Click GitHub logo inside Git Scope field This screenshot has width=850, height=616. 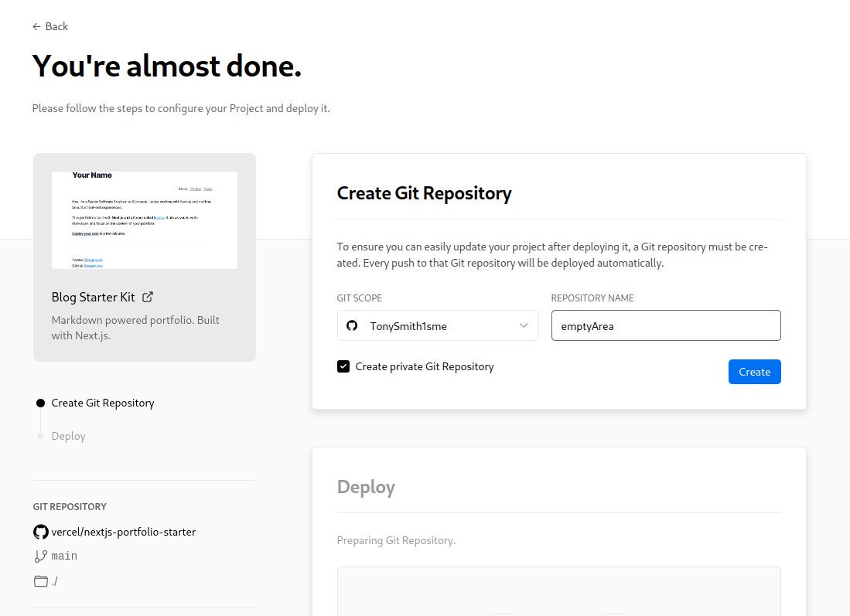point(352,326)
